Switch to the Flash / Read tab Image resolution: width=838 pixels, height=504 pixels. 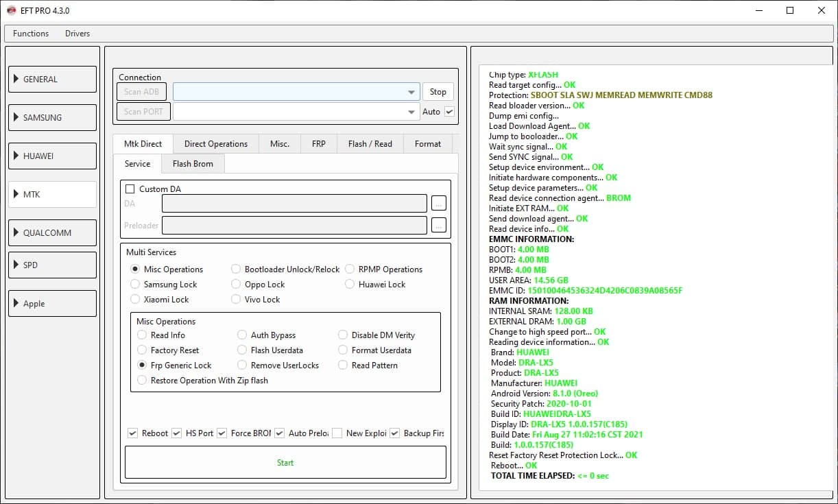point(370,144)
